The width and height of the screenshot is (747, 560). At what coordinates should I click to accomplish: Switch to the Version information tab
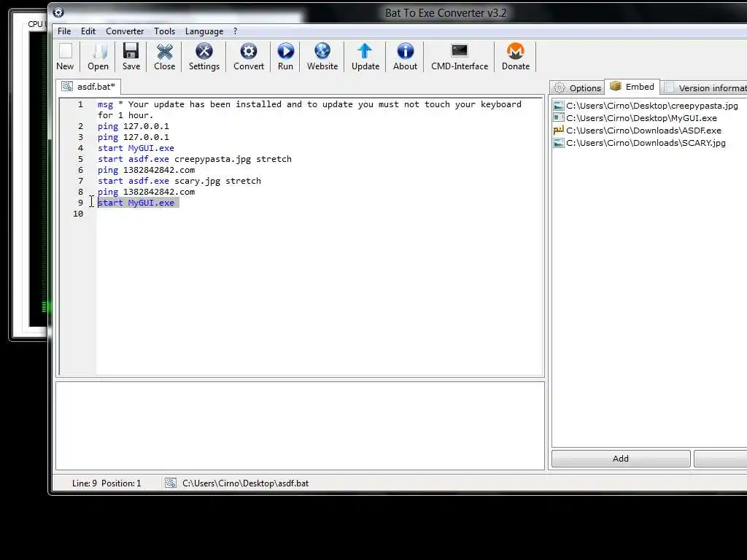(x=704, y=88)
